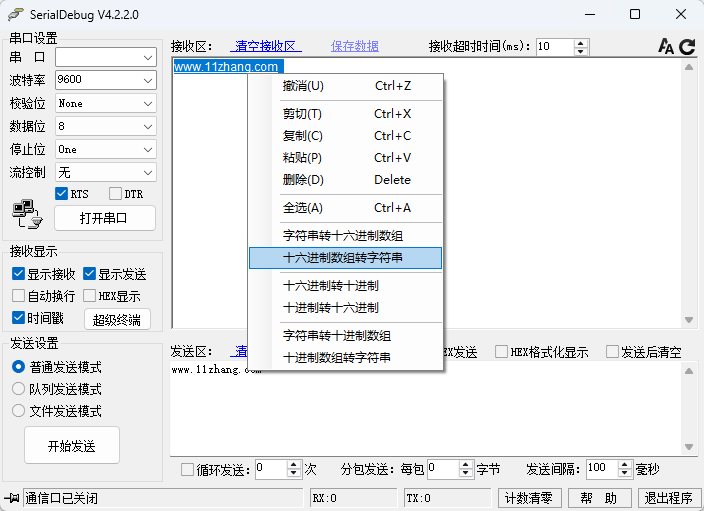Uncheck 显示接收 checkbox
The width and height of the screenshot is (704, 511).
click(x=18, y=273)
